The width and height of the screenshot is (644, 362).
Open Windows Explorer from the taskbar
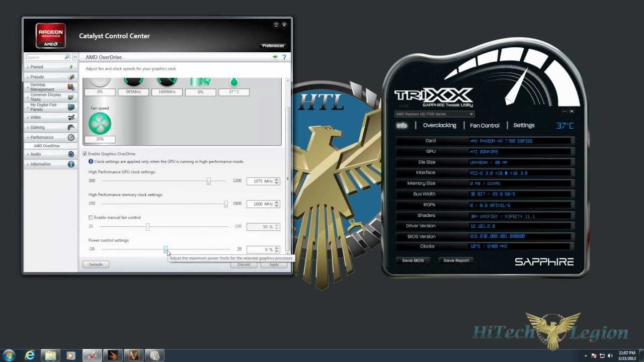coord(50,355)
